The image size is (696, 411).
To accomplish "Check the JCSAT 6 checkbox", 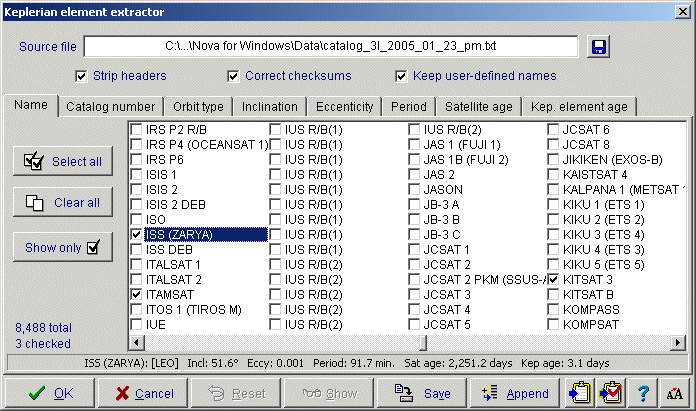I will click(553, 130).
